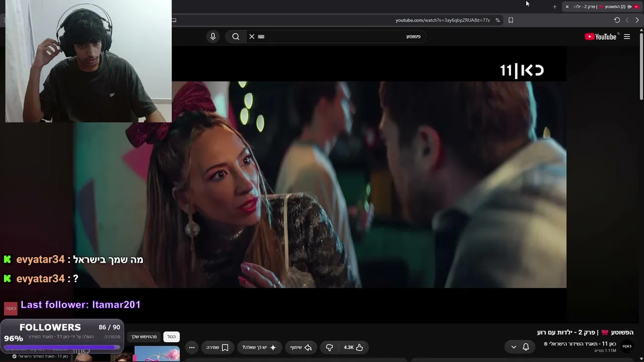Clear the YouTube search text
644x362 pixels.
(x=252, y=36)
